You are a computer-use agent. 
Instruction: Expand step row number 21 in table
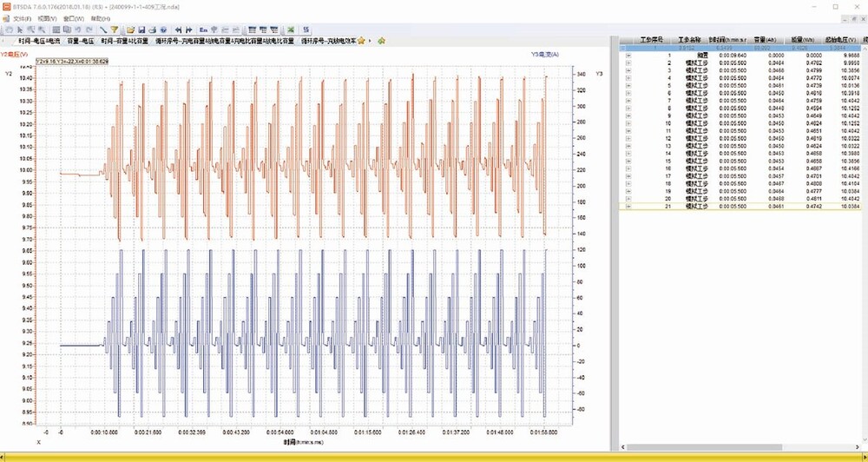tap(628, 207)
